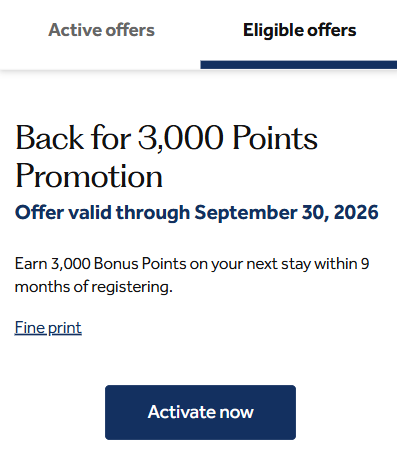Click the word Promotion in the title
The image size is (397, 467).
(x=89, y=176)
